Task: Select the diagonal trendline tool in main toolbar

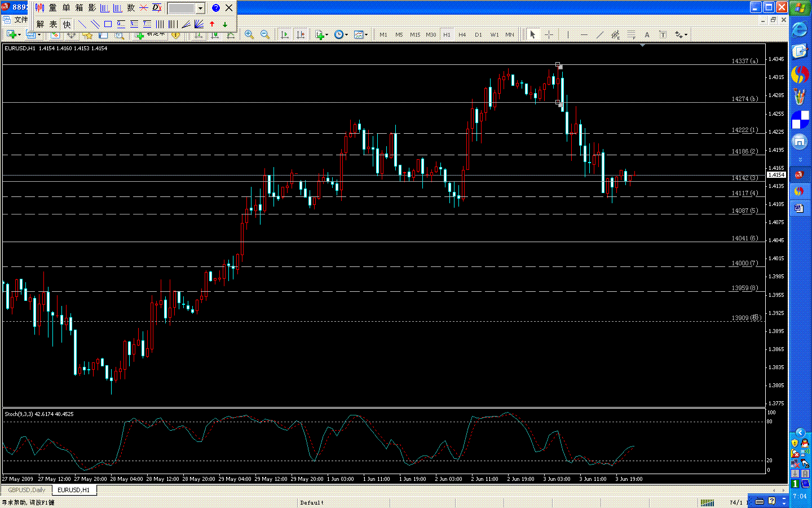Action: click(x=599, y=35)
